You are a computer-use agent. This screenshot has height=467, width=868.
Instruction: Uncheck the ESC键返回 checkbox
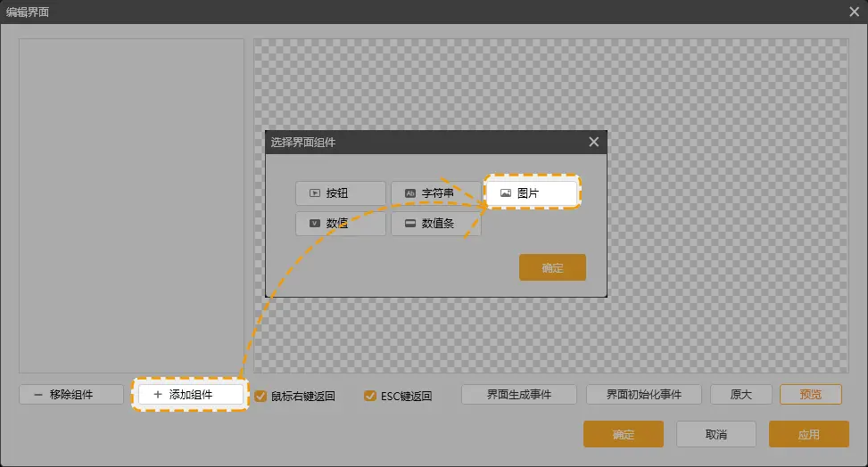(369, 396)
